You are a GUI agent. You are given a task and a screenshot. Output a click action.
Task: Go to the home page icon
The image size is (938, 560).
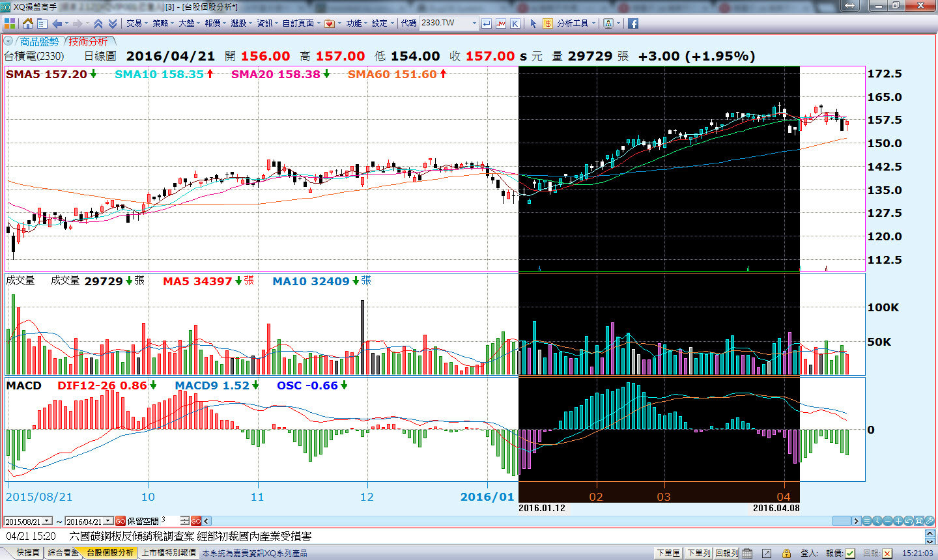click(27, 23)
